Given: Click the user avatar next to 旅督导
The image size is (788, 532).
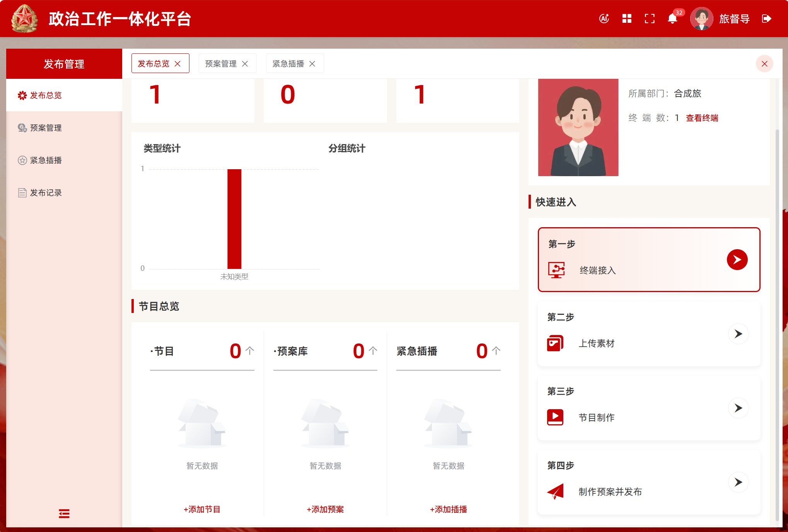Looking at the screenshot, I should [701, 19].
